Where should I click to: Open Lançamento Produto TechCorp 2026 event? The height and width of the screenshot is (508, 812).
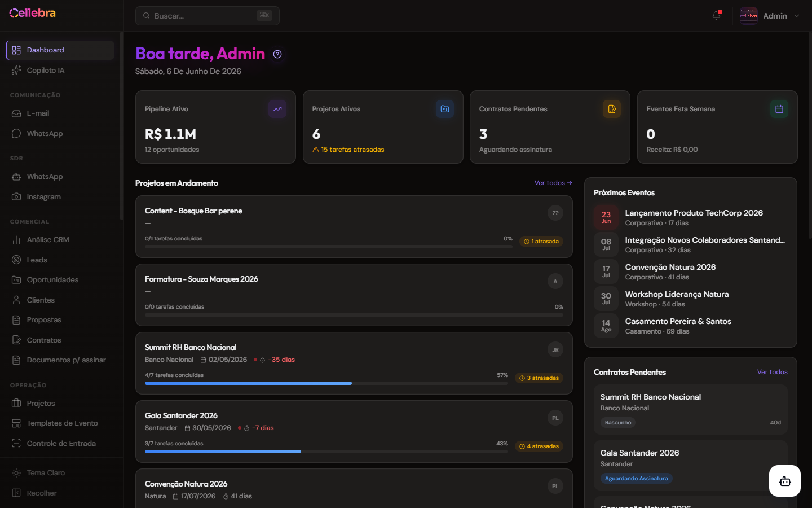(x=691, y=217)
